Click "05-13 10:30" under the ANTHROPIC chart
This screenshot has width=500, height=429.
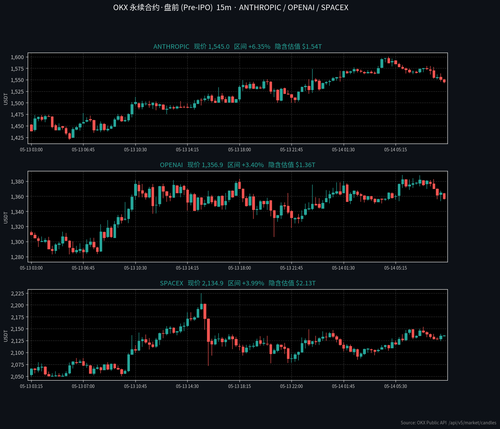point(135,150)
